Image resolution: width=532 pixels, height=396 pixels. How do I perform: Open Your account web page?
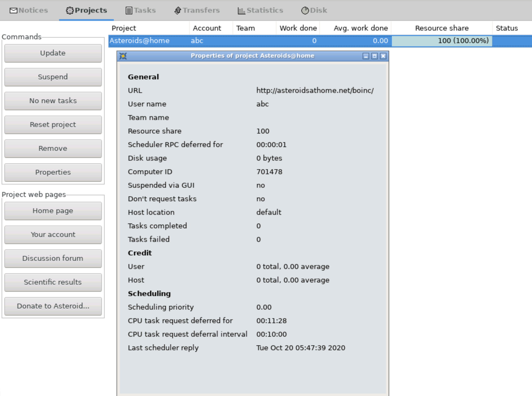(x=53, y=235)
